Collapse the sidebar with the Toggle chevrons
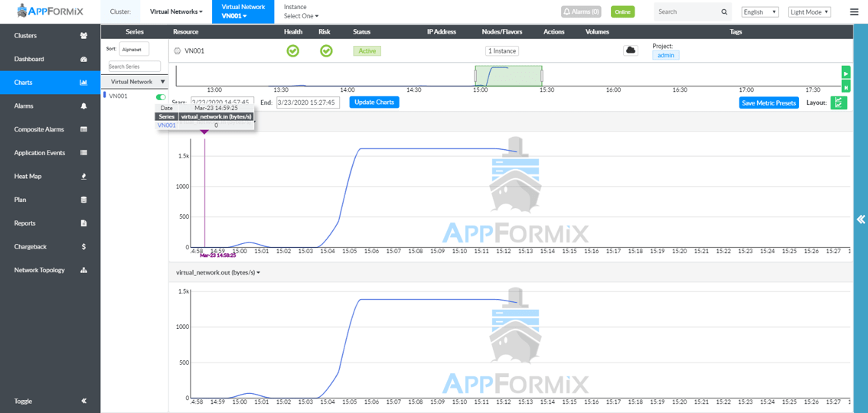The width and height of the screenshot is (868, 413). coord(83,402)
